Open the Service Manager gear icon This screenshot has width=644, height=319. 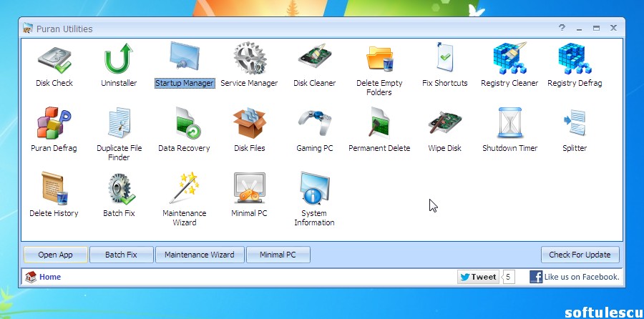click(x=249, y=59)
